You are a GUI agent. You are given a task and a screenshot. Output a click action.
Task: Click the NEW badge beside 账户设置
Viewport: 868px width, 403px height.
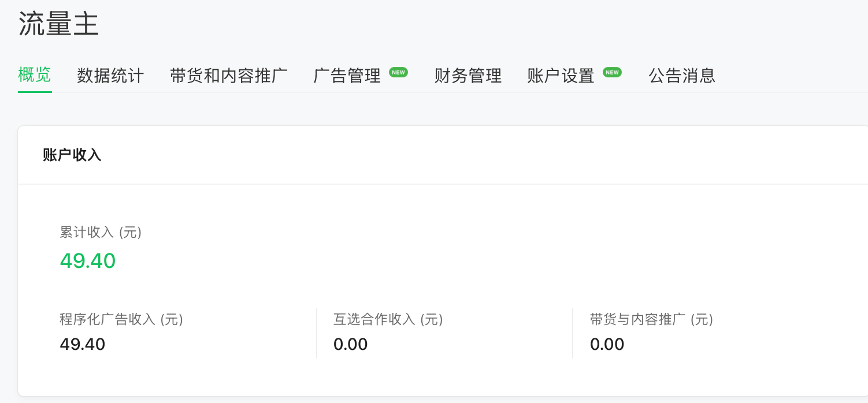click(612, 72)
